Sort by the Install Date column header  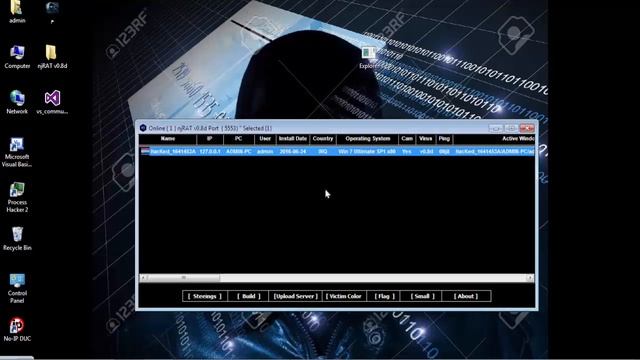(293, 139)
